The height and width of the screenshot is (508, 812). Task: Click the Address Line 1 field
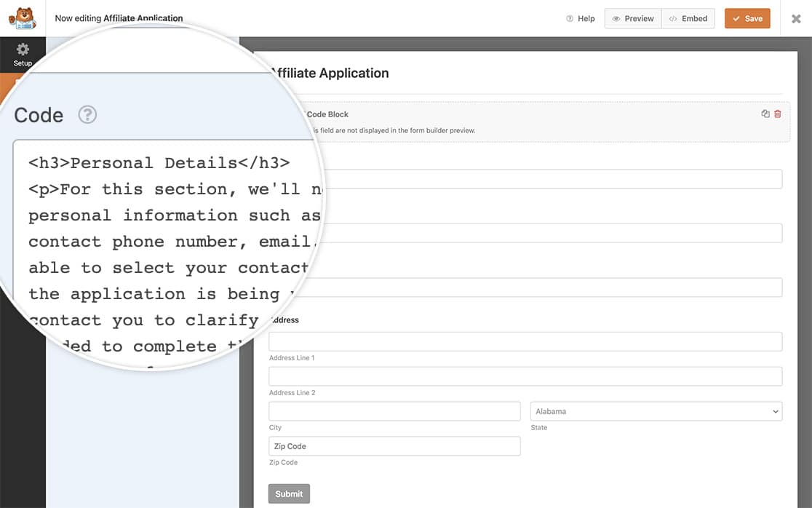[x=525, y=341]
